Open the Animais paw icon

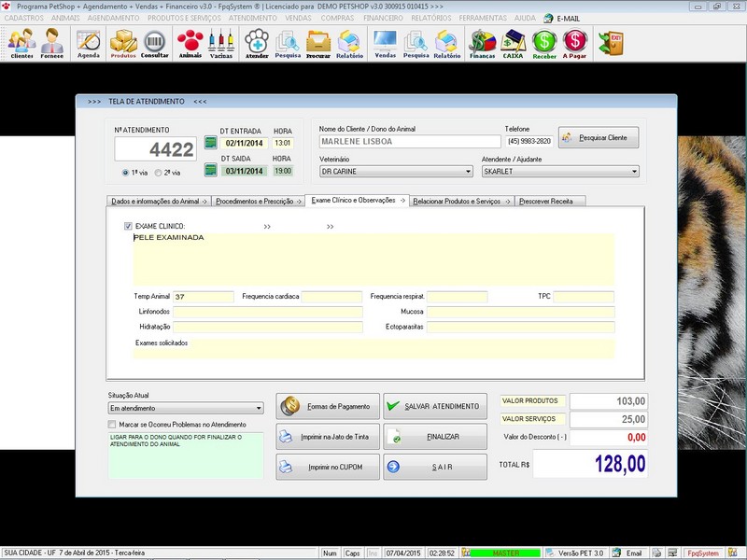(190, 43)
